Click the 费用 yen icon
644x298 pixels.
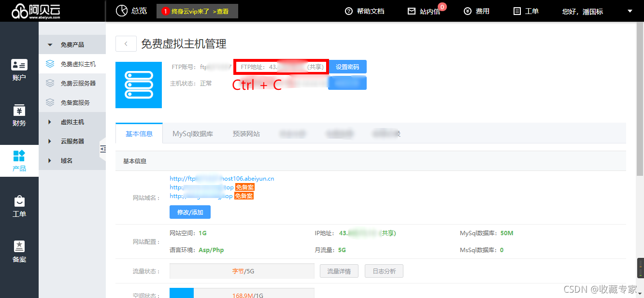(x=467, y=11)
